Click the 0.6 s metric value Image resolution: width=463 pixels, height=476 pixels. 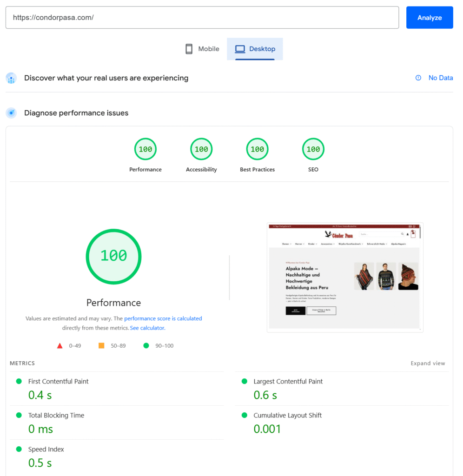click(265, 395)
